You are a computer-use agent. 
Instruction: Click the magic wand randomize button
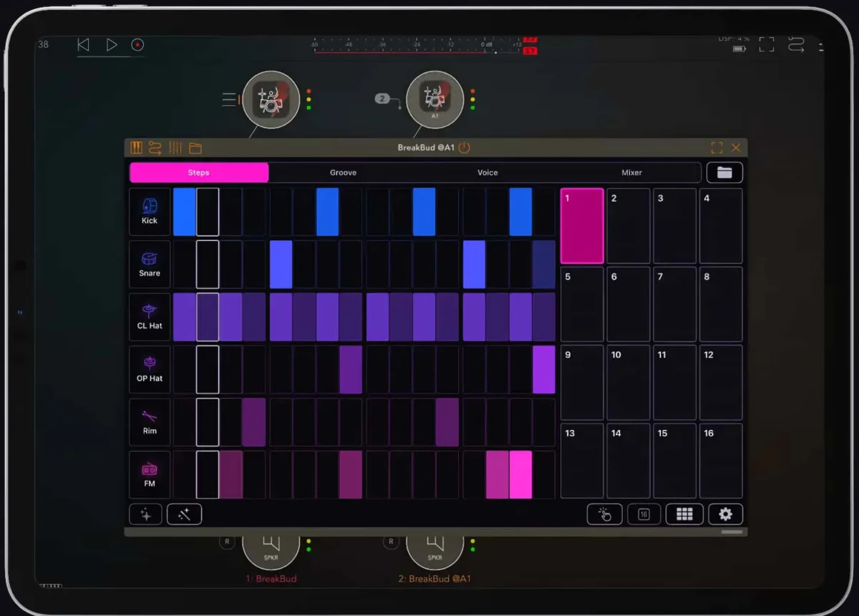pyautogui.click(x=184, y=514)
